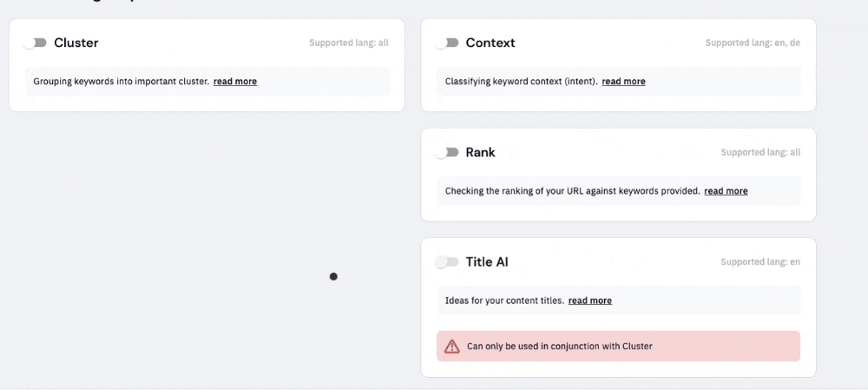
Task: Click 'Supported lang: en, de' label
Action: (753, 43)
